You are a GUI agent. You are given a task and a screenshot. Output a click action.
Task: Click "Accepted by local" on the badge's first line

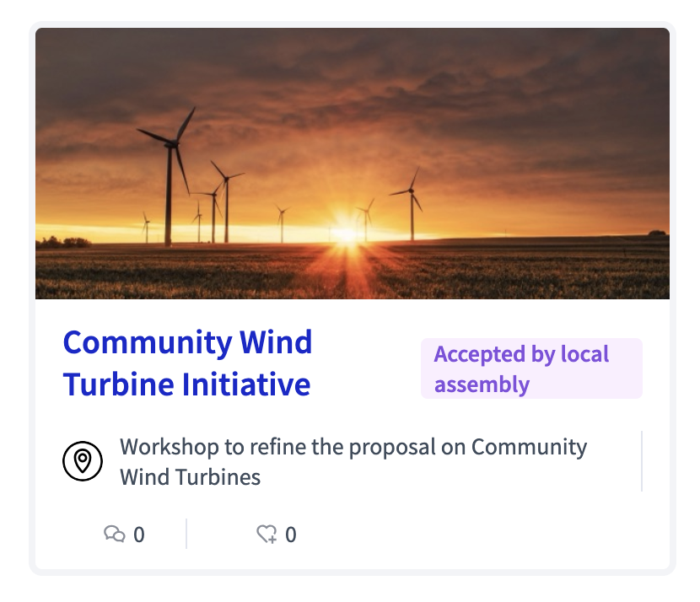click(x=521, y=354)
